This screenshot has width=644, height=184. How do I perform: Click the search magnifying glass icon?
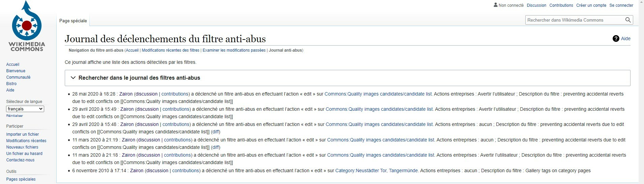(x=628, y=20)
